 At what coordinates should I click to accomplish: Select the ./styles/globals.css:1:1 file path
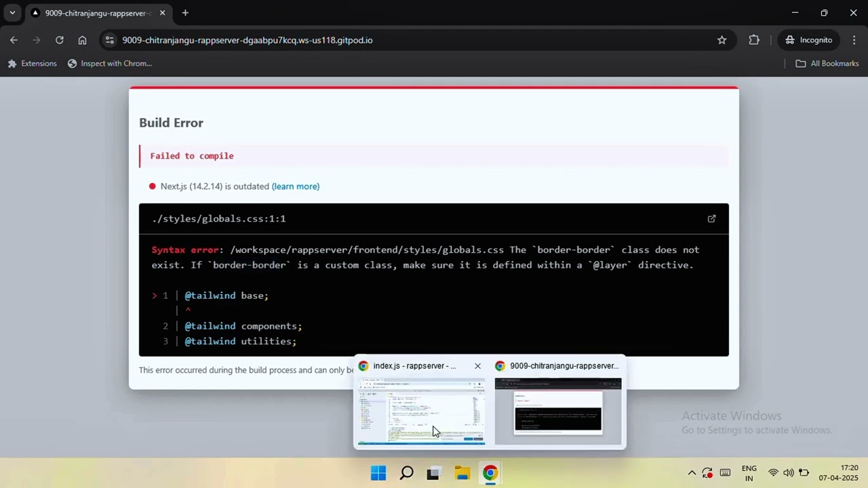coord(219,218)
